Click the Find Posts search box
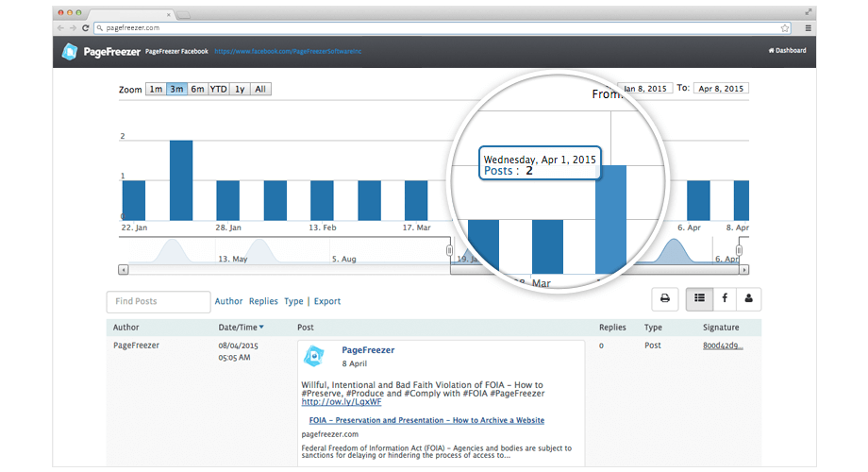868x472 pixels. click(159, 301)
